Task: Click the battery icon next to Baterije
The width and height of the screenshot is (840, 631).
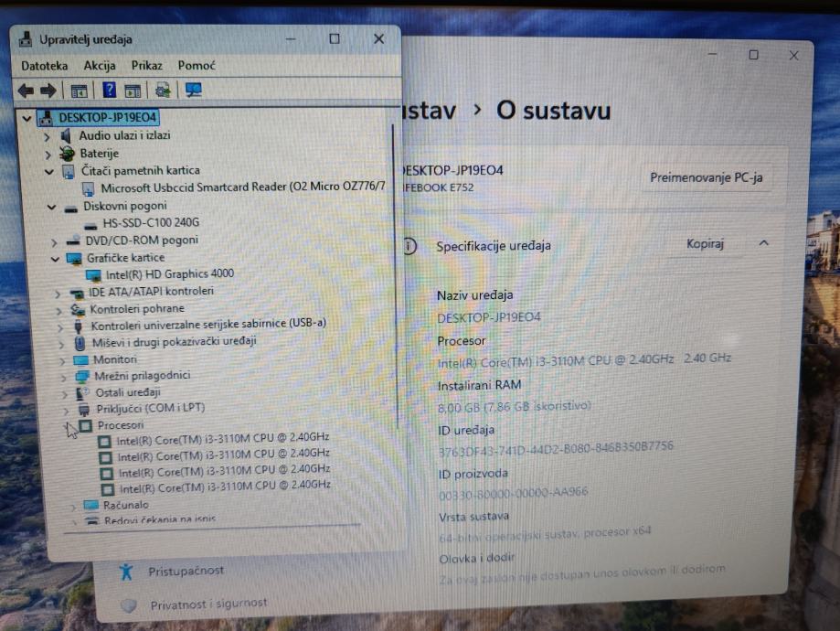Action: pos(67,154)
